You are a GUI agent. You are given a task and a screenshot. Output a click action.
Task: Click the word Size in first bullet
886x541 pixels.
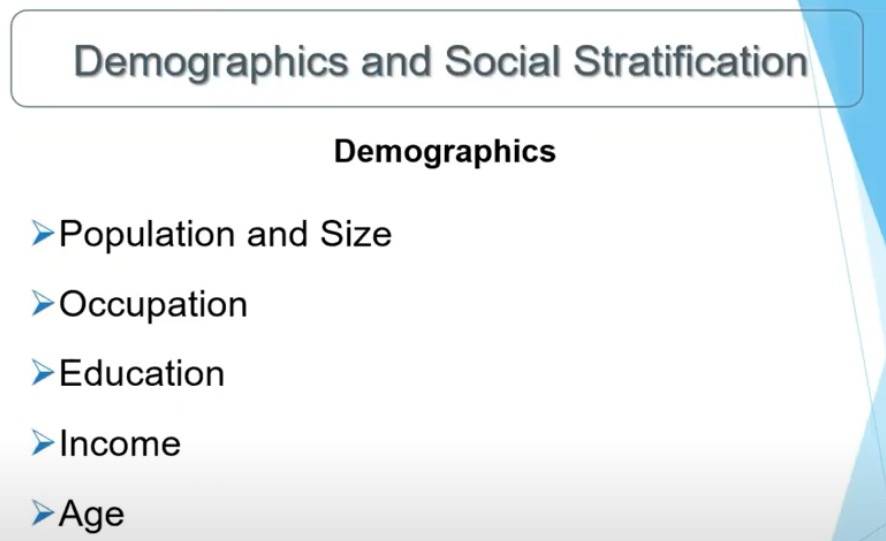click(x=355, y=233)
